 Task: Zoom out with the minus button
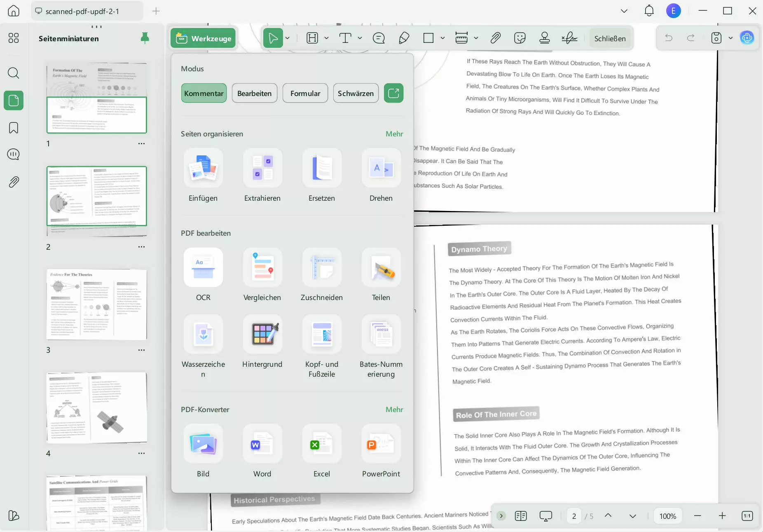[x=697, y=516]
